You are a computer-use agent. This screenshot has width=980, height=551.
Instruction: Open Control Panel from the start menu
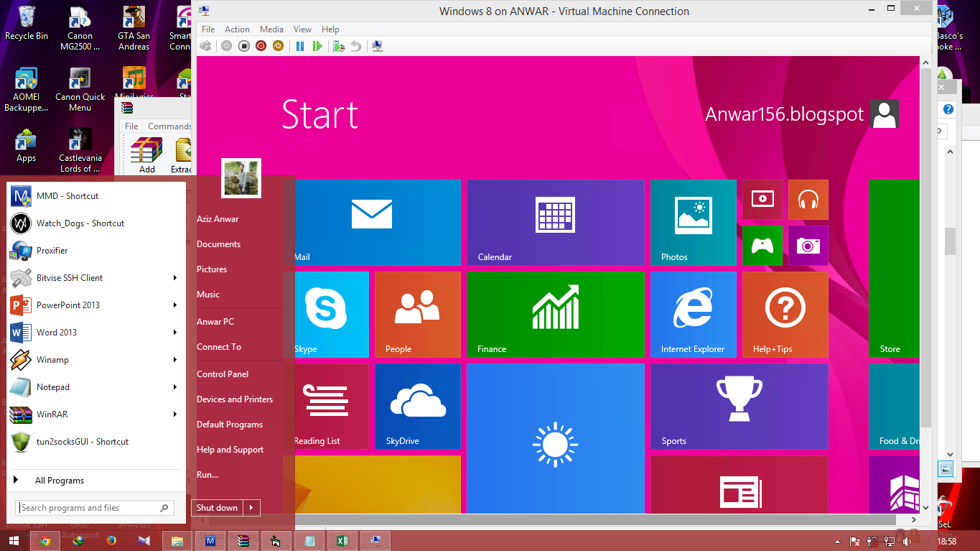tap(223, 374)
